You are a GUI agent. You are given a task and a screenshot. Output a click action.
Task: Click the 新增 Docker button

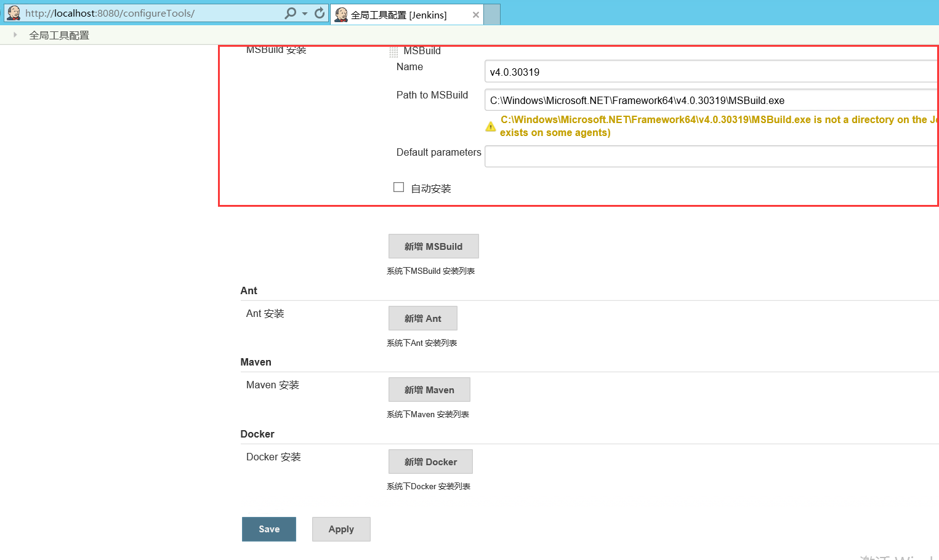click(x=430, y=462)
